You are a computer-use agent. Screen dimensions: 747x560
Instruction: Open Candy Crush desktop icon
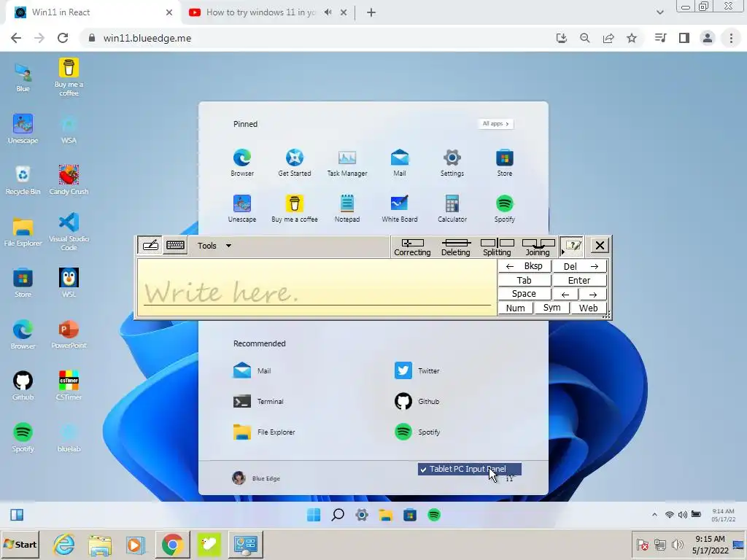click(x=69, y=179)
